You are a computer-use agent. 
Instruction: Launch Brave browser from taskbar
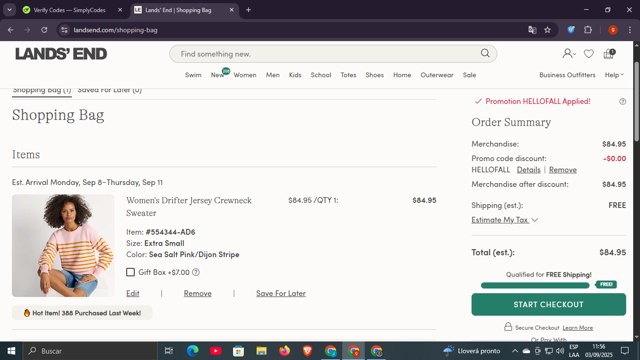[307, 351]
